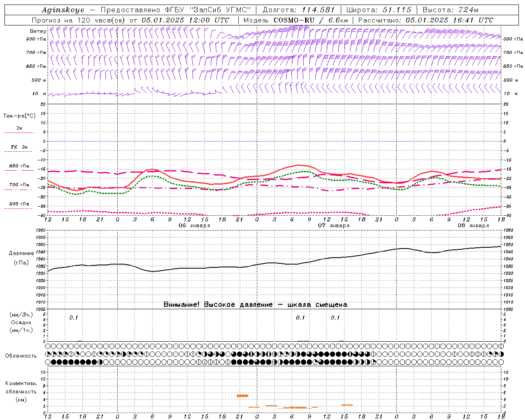525x420 pixels.
Task: Select the "(мм/1ч.)" precipitation unit label
Action: [x=21, y=330]
